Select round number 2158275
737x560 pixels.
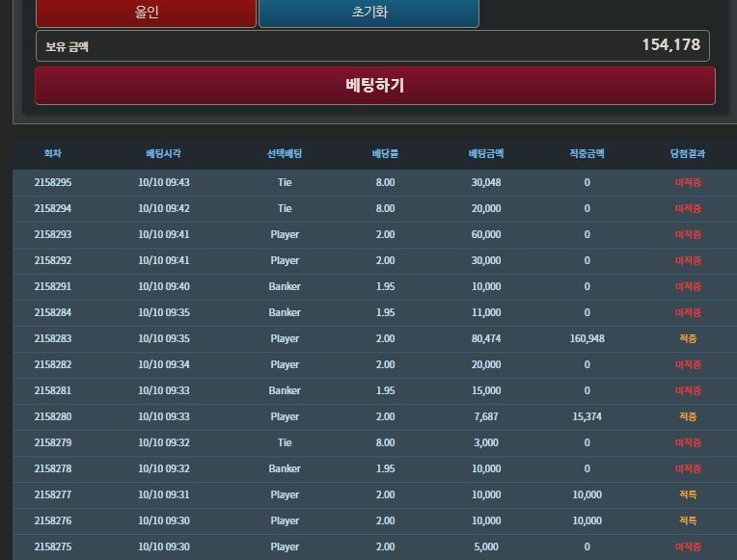[53, 547]
